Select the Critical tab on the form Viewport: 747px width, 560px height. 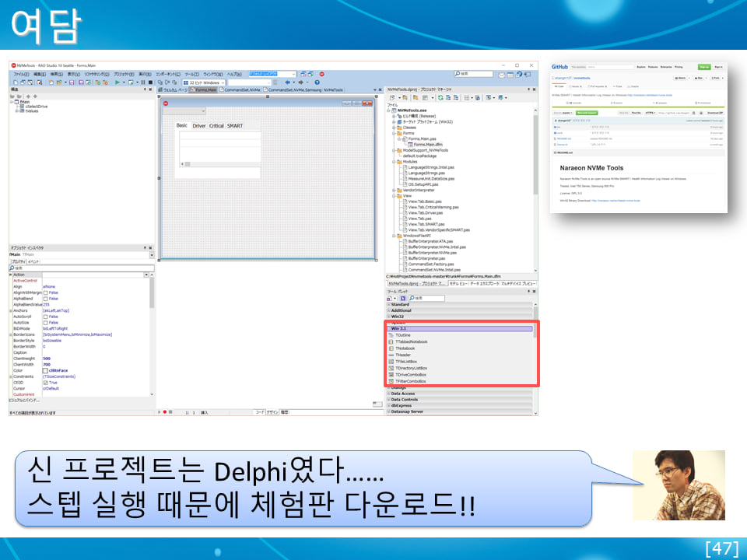coord(216,126)
